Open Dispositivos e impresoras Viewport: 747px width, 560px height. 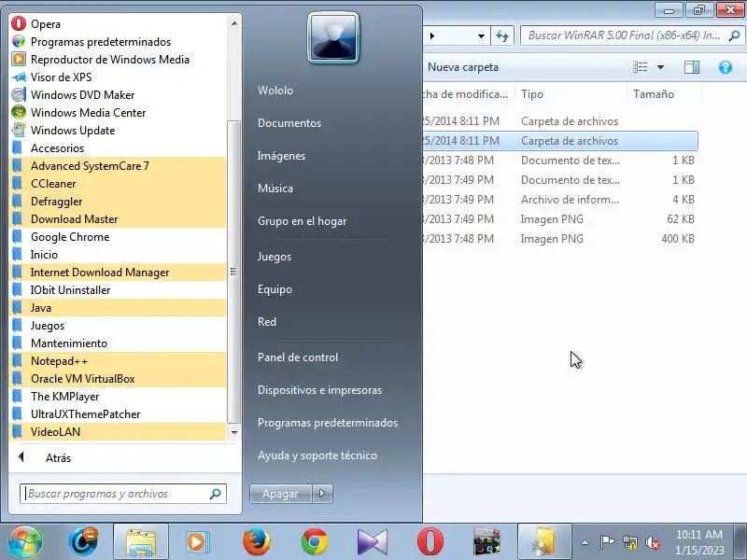click(x=319, y=390)
